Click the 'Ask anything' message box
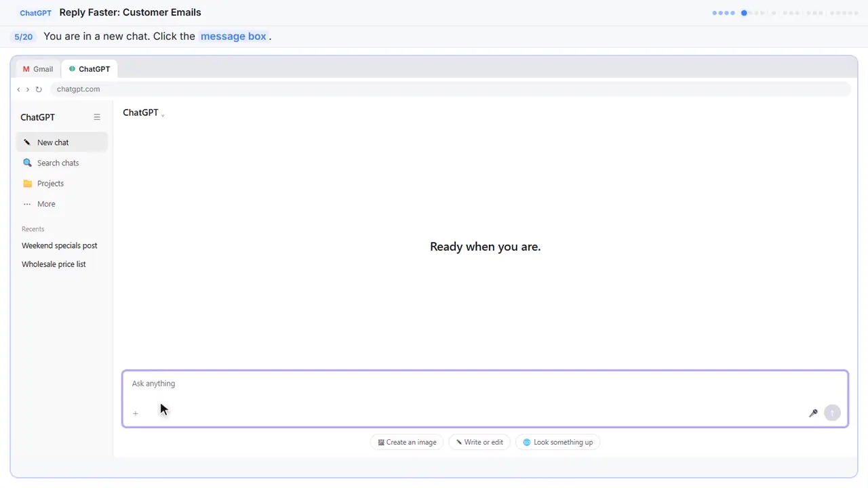The height and width of the screenshot is (488, 868). (485, 399)
